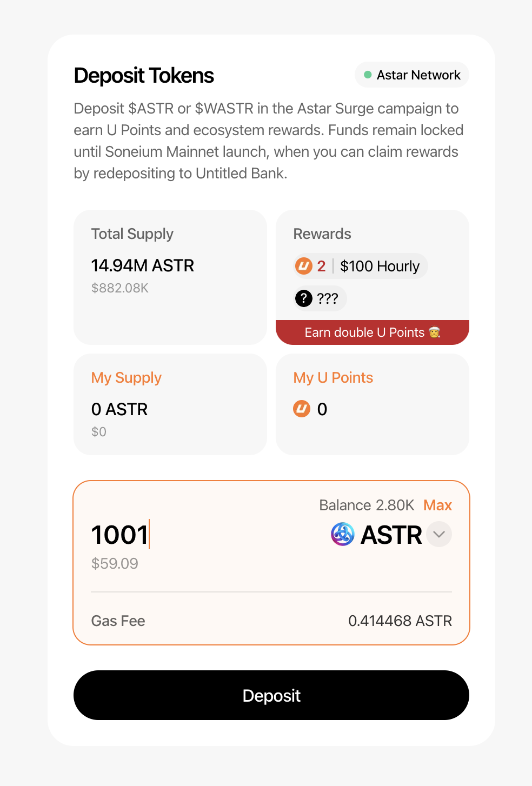Click the ASTR token logo icon
This screenshot has width=532, height=786.
342,534
